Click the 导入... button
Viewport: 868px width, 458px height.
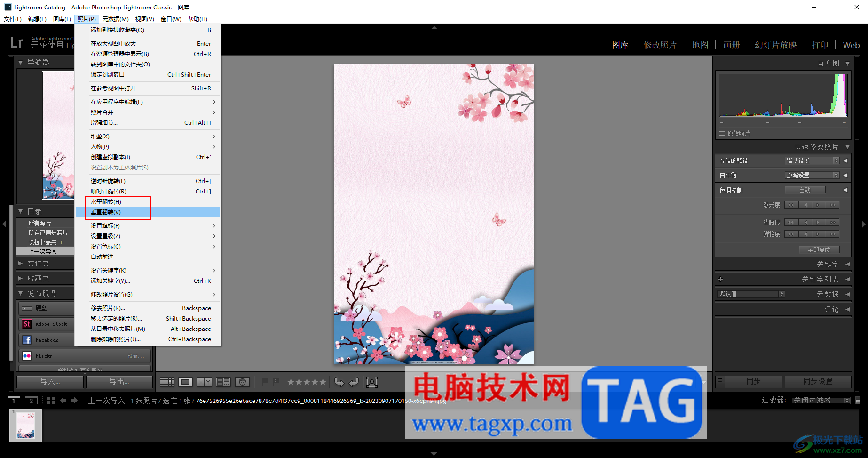[x=50, y=381]
